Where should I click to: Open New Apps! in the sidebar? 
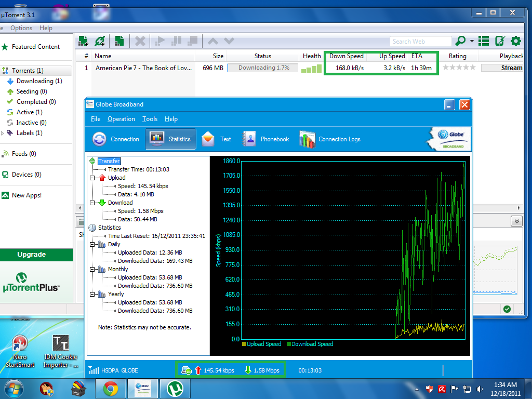coord(26,195)
